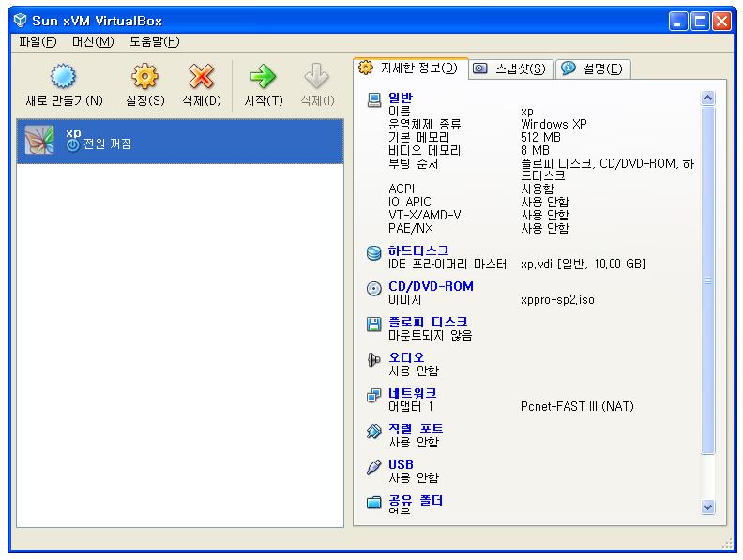743x560 pixels.
Task: Click the Windows XP OS type value
Action: tap(553, 124)
